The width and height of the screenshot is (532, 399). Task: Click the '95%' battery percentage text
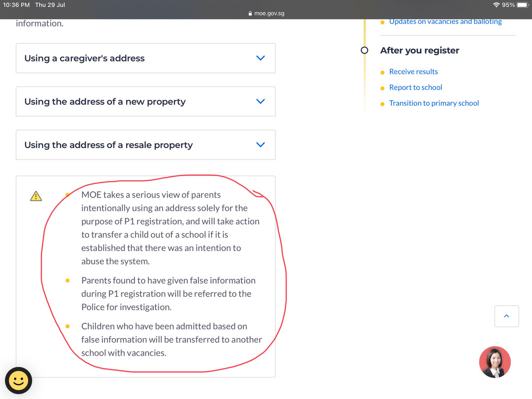point(508,5)
